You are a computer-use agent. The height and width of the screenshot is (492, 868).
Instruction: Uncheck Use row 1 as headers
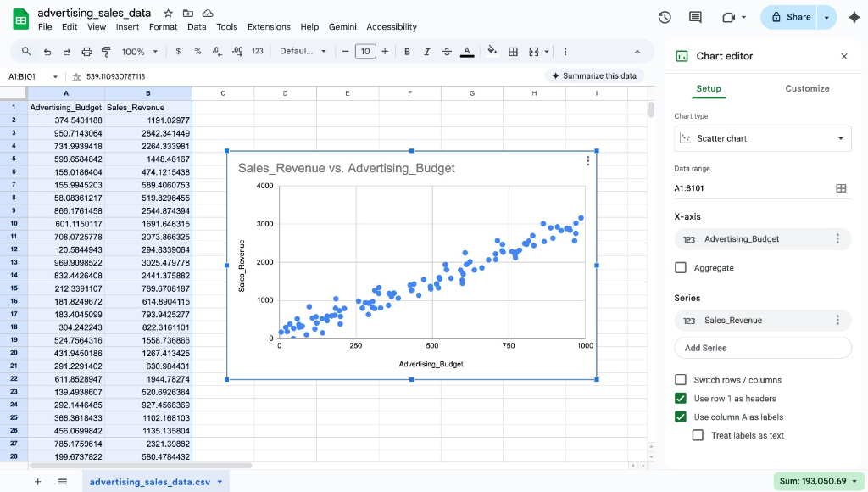[x=679, y=398]
